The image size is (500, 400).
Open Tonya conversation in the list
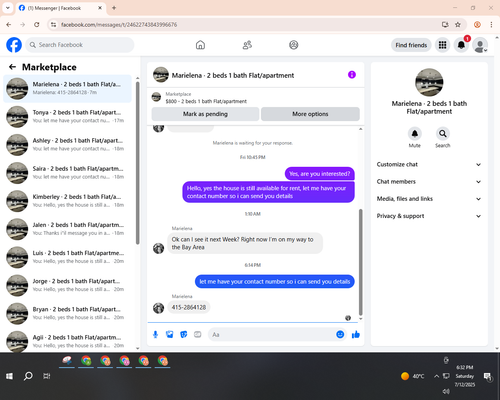(x=67, y=116)
